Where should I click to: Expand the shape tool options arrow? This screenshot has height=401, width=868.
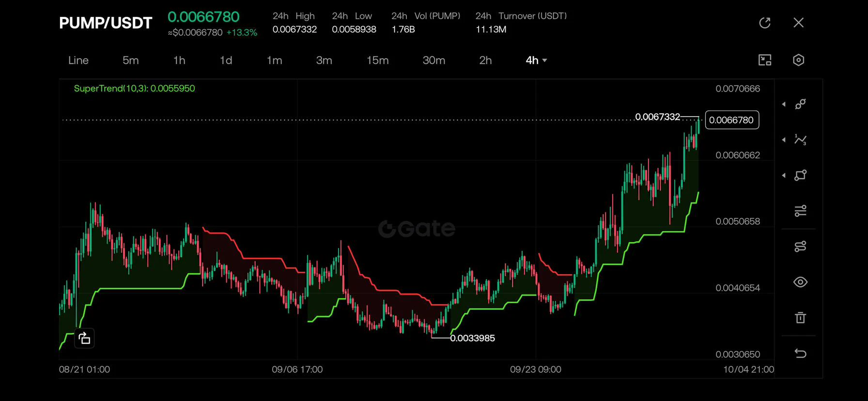pyautogui.click(x=784, y=175)
